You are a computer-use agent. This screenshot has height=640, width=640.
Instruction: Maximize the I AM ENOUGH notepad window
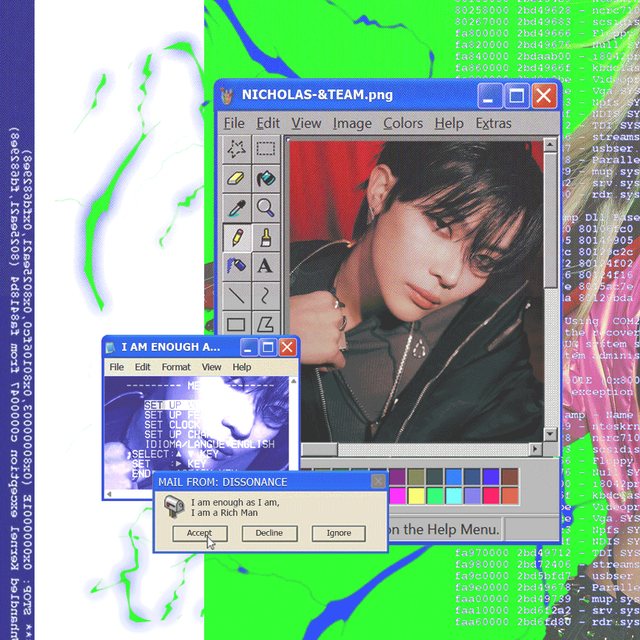point(268,347)
